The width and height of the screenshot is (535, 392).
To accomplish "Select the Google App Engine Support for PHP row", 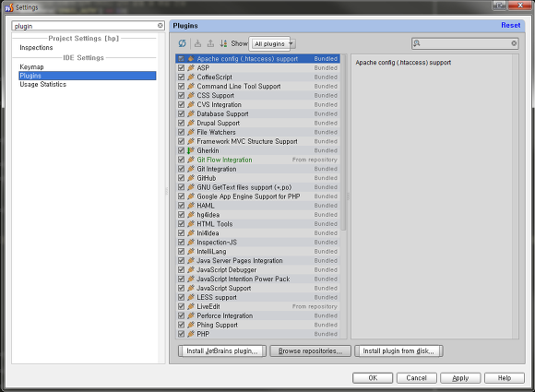I will coord(258,196).
